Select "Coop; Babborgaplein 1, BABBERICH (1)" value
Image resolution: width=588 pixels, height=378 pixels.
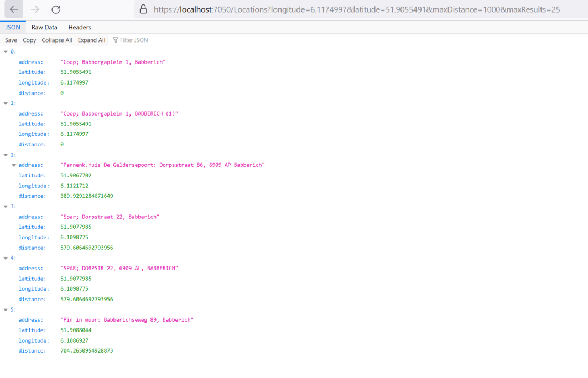[119, 113]
